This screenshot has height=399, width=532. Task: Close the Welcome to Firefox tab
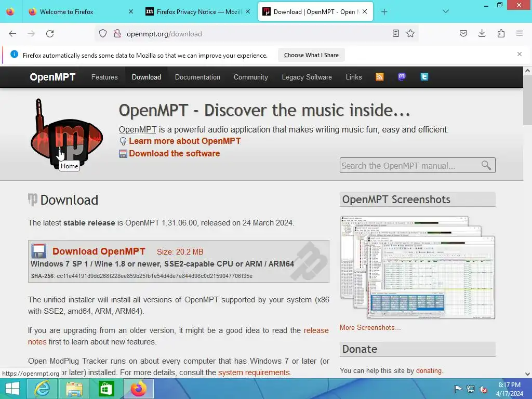(131, 11)
